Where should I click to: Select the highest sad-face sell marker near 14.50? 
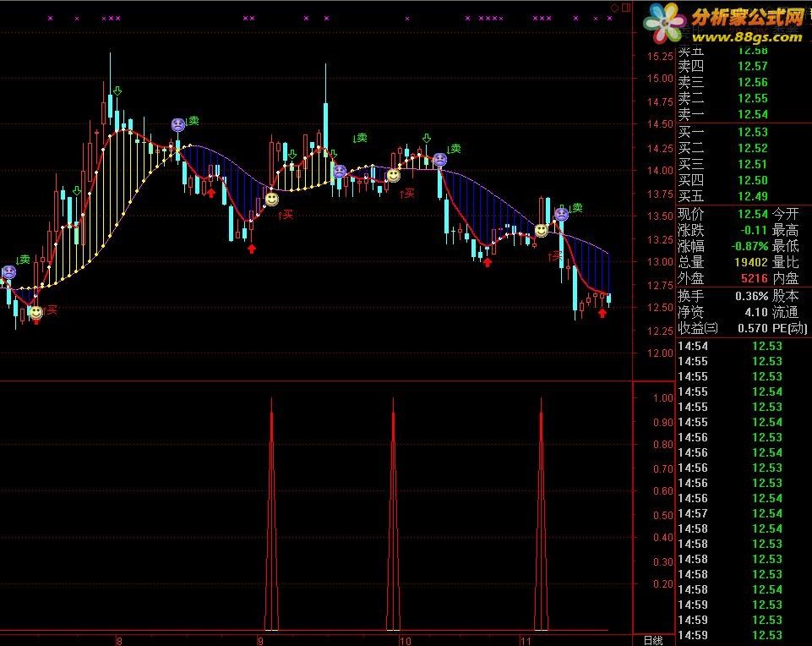coord(178,125)
